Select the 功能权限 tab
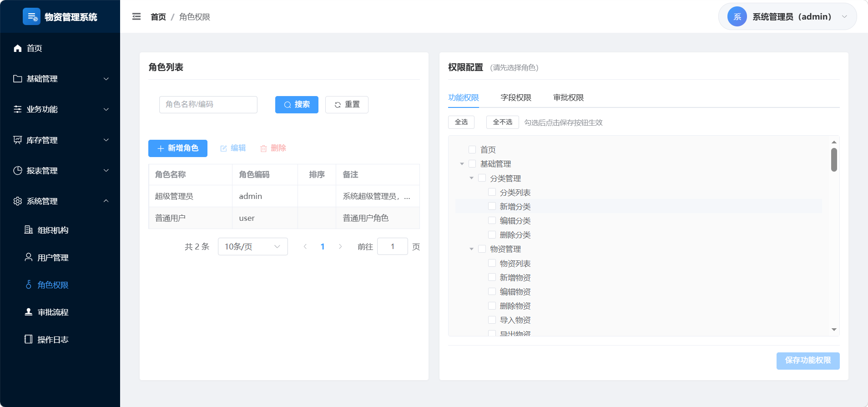The image size is (868, 407). (x=464, y=97)
